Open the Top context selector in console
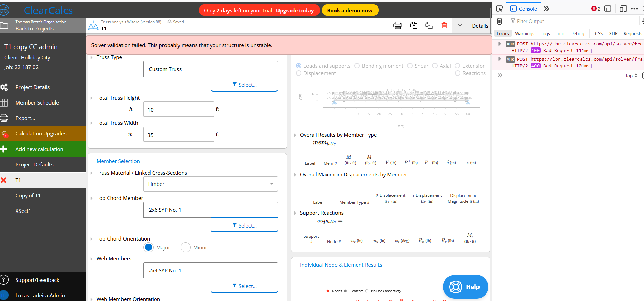Viewport: 644px width, 301px height. [x=631, y=76]
